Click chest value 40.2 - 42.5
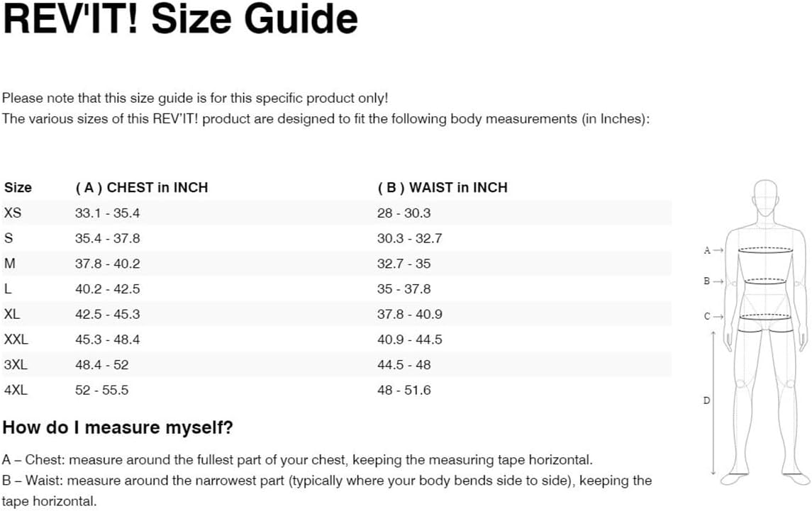 [107, 289]
